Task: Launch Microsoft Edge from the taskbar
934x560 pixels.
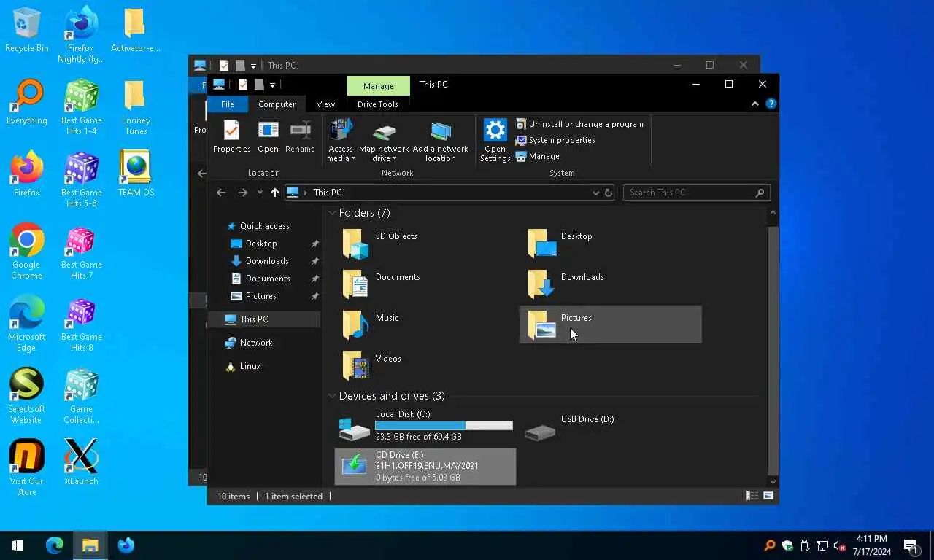Action: [55, 545]
